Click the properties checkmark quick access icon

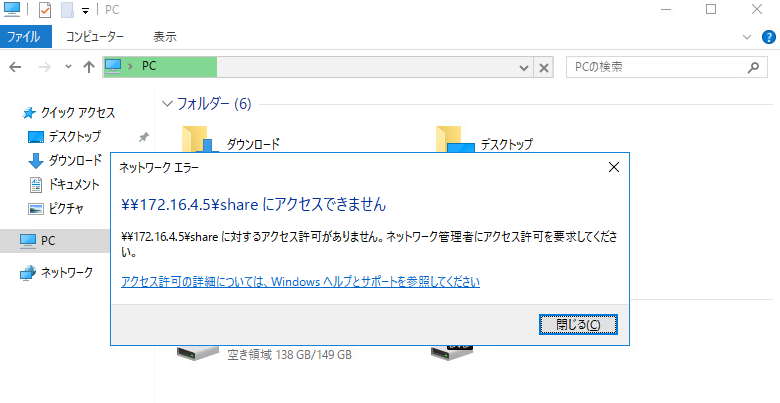click(45, 9)
